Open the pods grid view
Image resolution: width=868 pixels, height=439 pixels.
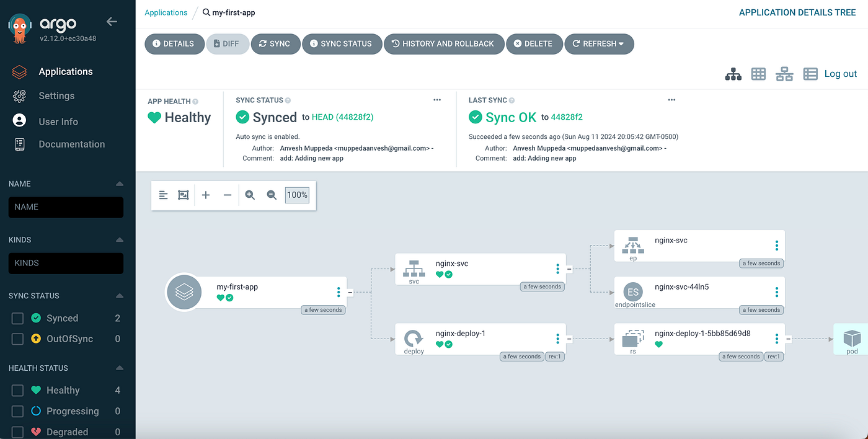tap(758, 74)
